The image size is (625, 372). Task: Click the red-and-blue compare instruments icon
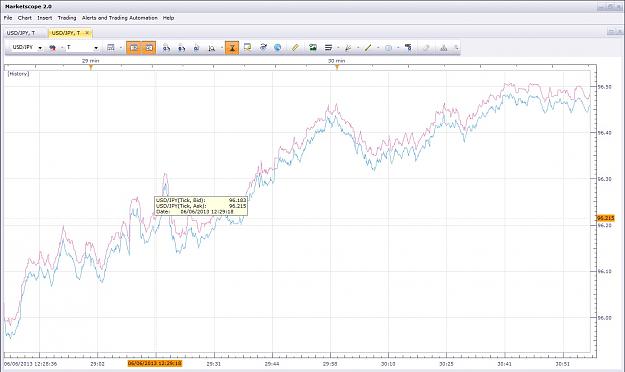click(x=52, y=48)
